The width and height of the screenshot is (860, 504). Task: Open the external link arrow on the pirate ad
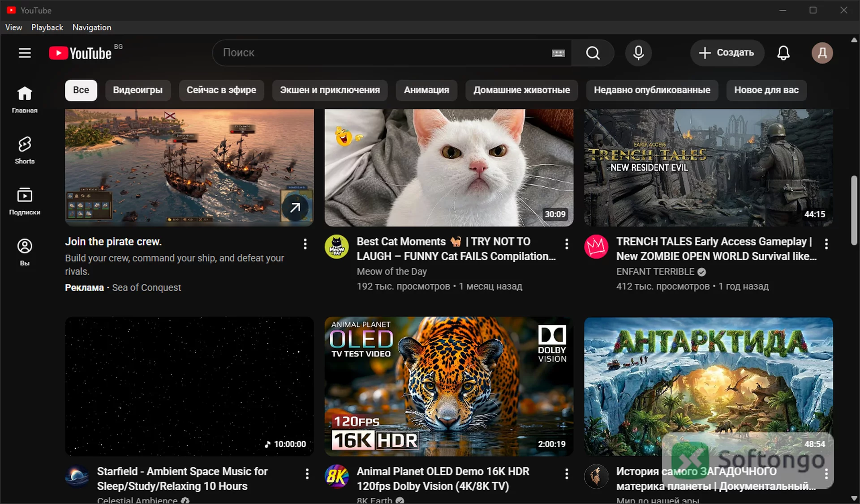pos(295,208)
